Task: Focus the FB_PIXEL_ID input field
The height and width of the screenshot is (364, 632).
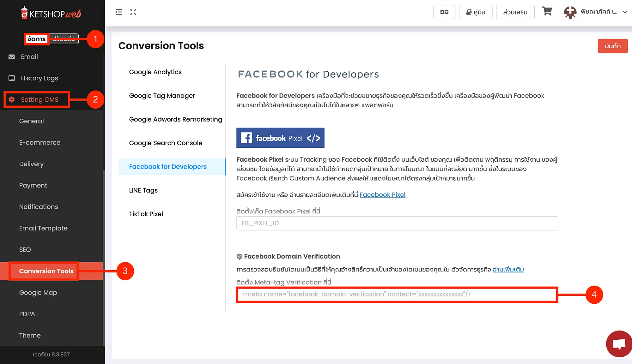Action: pyautogui.click(x=397, y=223)
